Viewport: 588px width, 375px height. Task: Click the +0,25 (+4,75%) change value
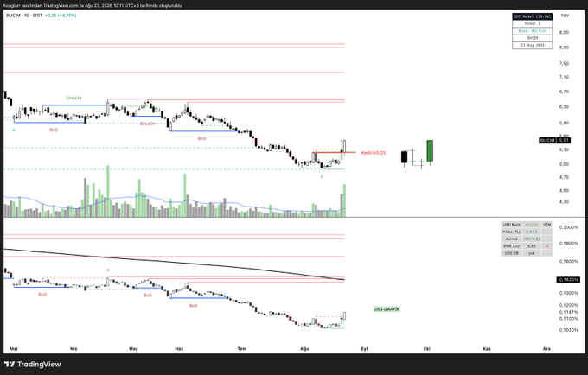pyautogui.click(x=61, y=16)
